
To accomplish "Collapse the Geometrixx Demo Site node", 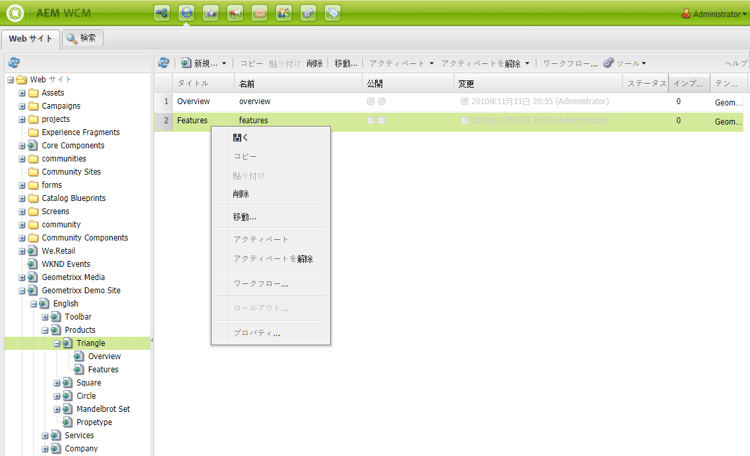I will point(22,290).
